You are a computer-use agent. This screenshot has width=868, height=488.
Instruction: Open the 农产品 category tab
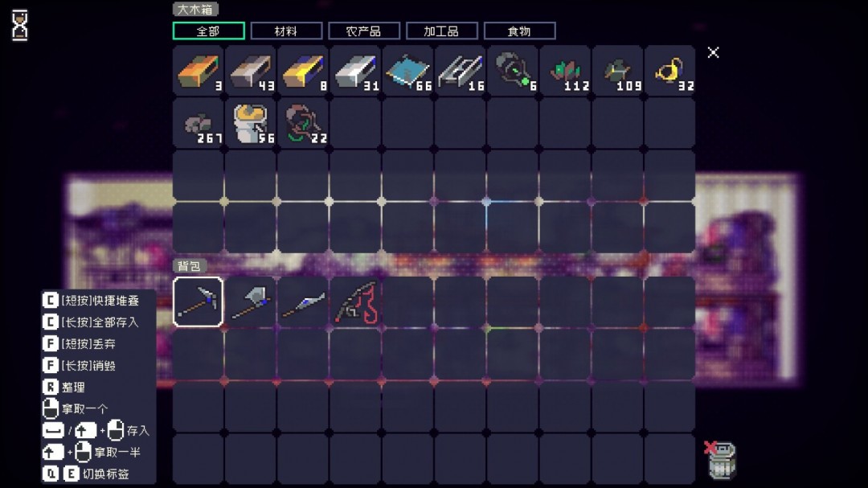tap(363, 31)
